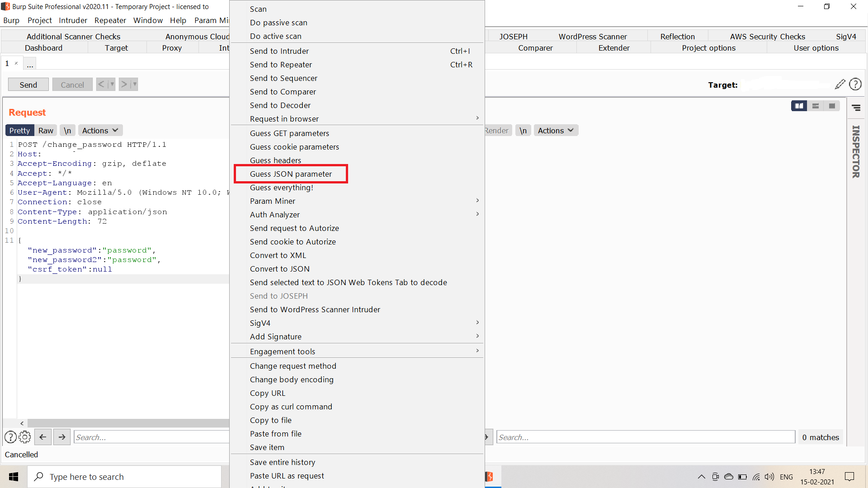Screen dimensions: 868x488
Task: Switch the request view to Raw
Action: pos(46,131)
